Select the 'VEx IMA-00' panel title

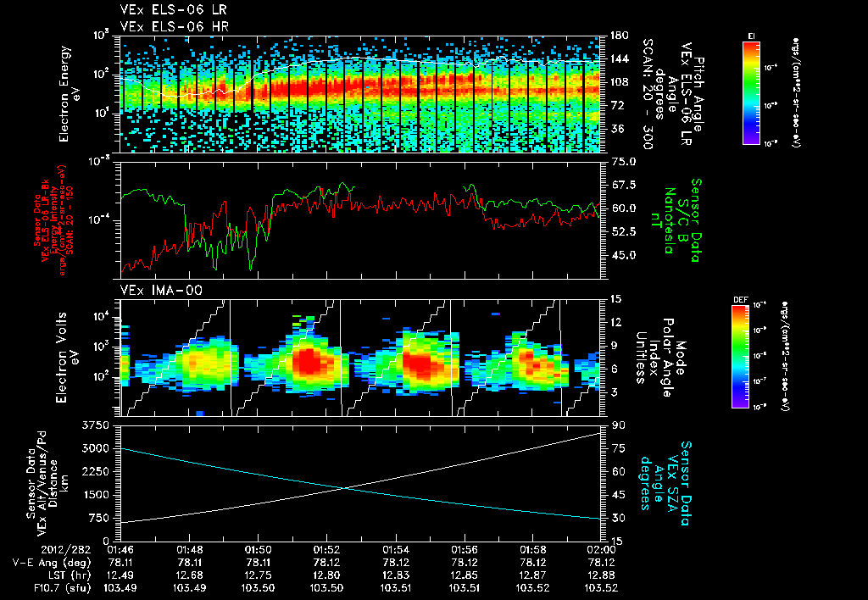162,290
